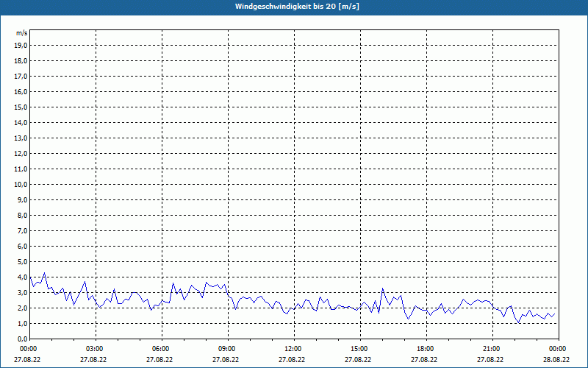Click the '27.08.22' date under 06:00
The height and width of the screenshot is (368, 588).
(159, 359)
